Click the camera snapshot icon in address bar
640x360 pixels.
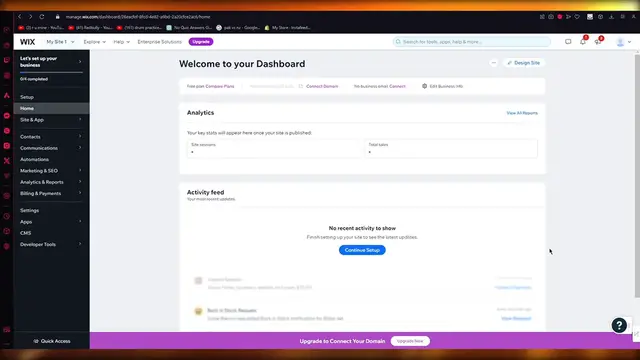551,17
